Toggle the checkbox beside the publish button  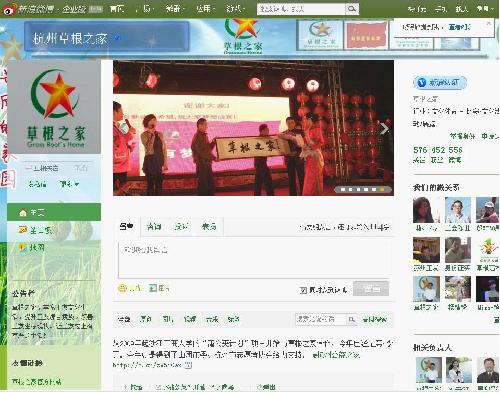[x=303, y=290]
